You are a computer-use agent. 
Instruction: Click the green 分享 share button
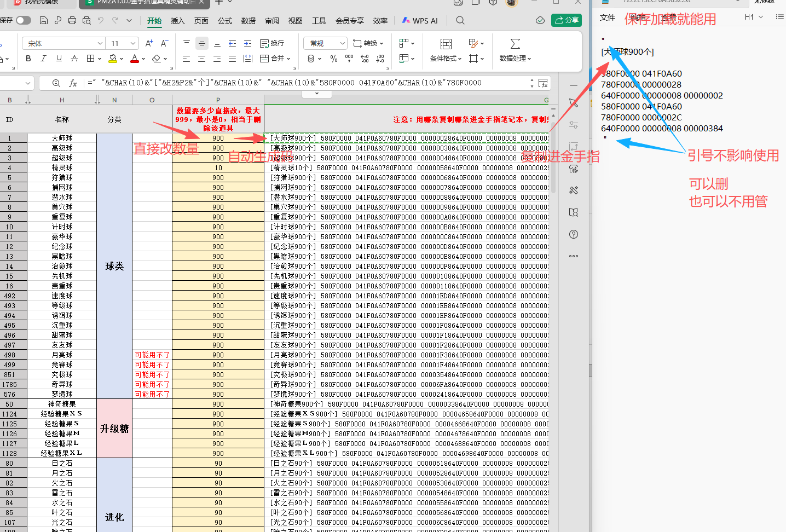pos(567,20)
